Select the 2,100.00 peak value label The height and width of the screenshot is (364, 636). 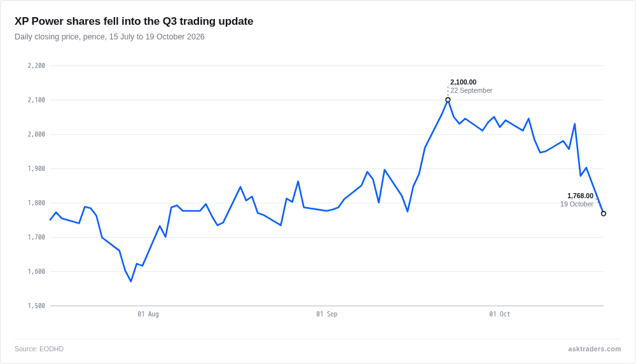tap(463, 83)
